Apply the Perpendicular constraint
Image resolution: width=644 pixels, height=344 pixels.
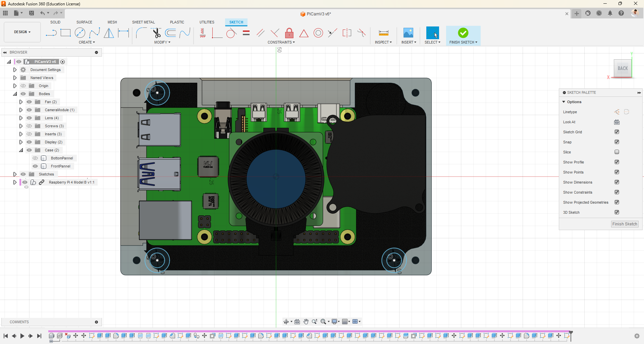point(275,33)
